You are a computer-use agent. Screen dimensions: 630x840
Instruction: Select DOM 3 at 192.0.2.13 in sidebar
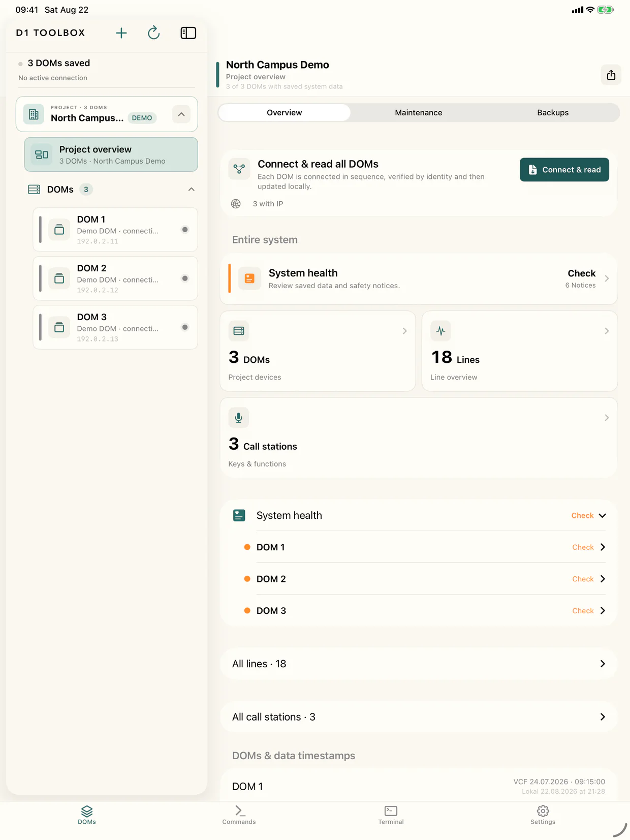pyautogui.click(x=115, y=327)
